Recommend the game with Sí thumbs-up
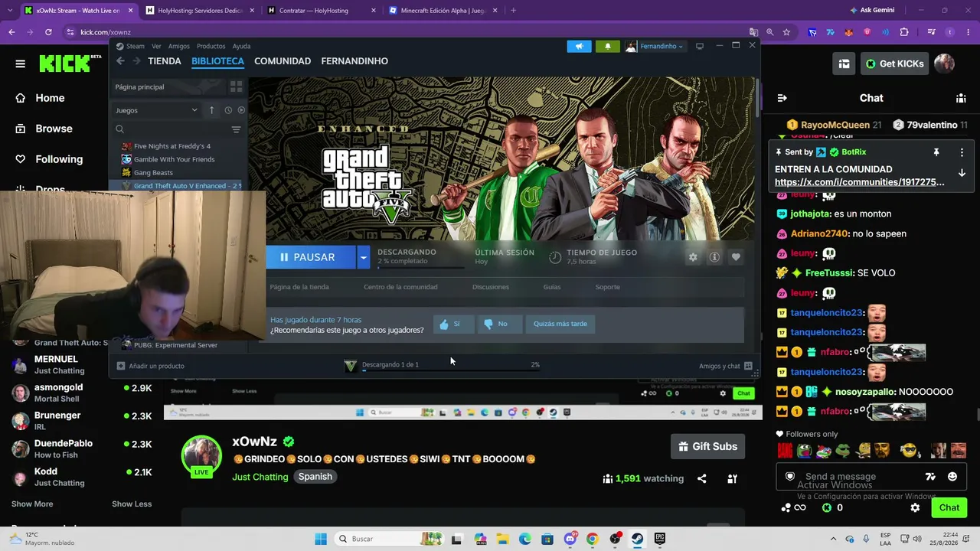This screenshot has height=551, width=980. pos(452,324)
